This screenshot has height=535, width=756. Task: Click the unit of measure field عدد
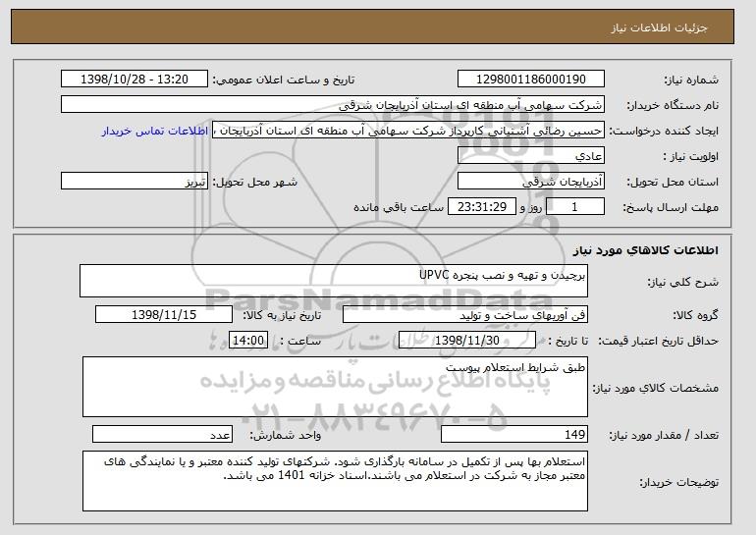click(x=162, y=434)
